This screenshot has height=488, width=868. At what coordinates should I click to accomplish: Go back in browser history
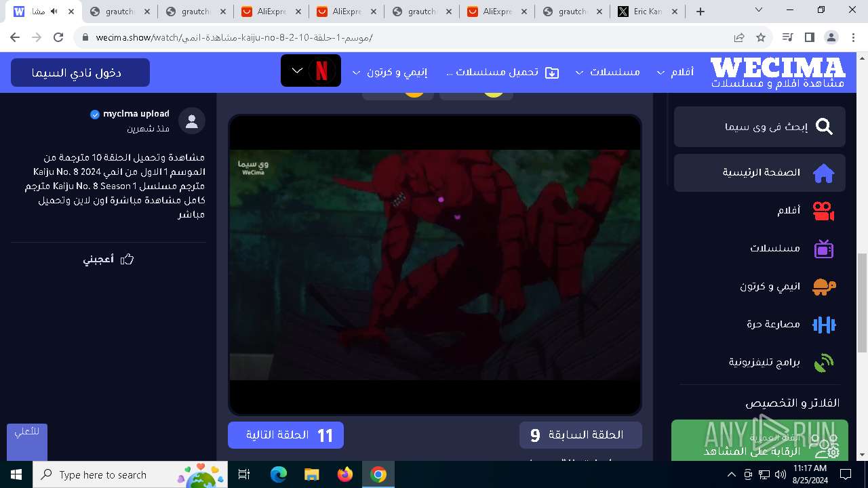[x=15, y=37]
